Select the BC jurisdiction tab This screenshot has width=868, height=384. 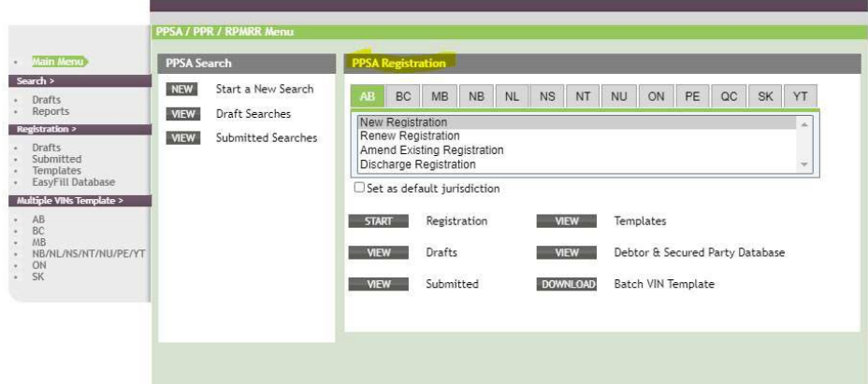pyautogui.click(x=403, y=97)
